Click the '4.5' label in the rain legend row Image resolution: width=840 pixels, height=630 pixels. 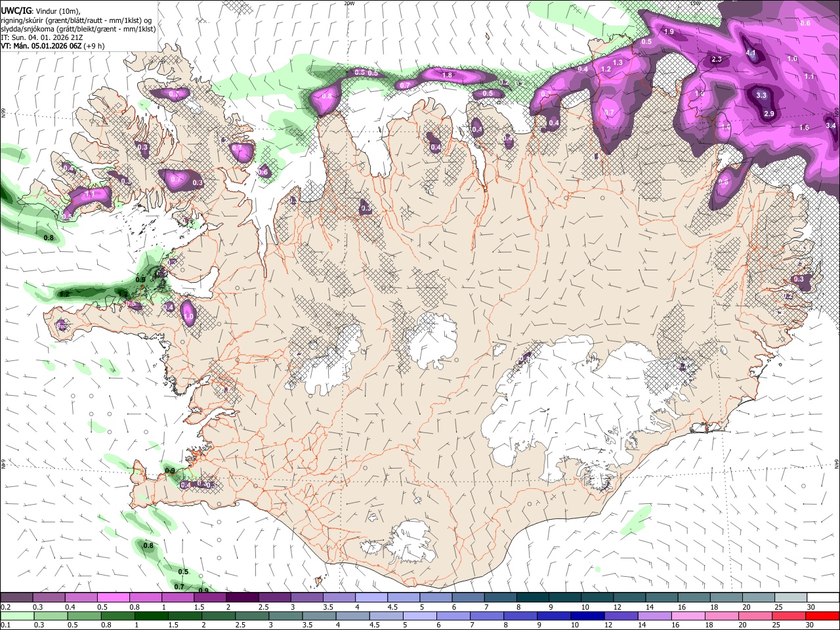pyautogui.click(x=375, y=625)
